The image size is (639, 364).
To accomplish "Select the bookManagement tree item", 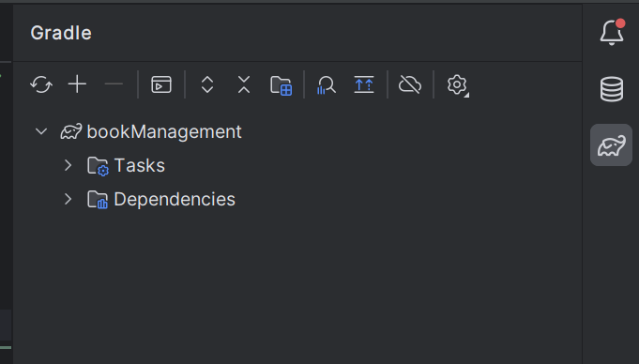I will pyautogui.click(x=164, y=131).
